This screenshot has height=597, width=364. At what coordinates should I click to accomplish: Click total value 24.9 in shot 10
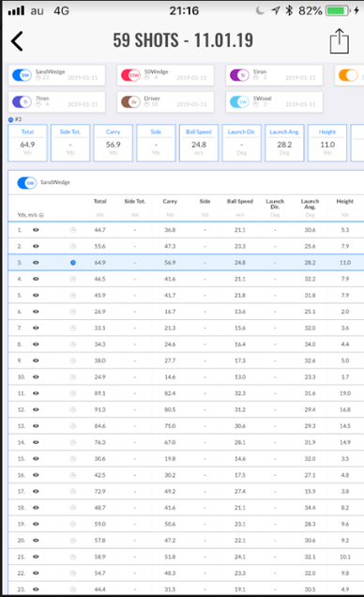(100, 377)
